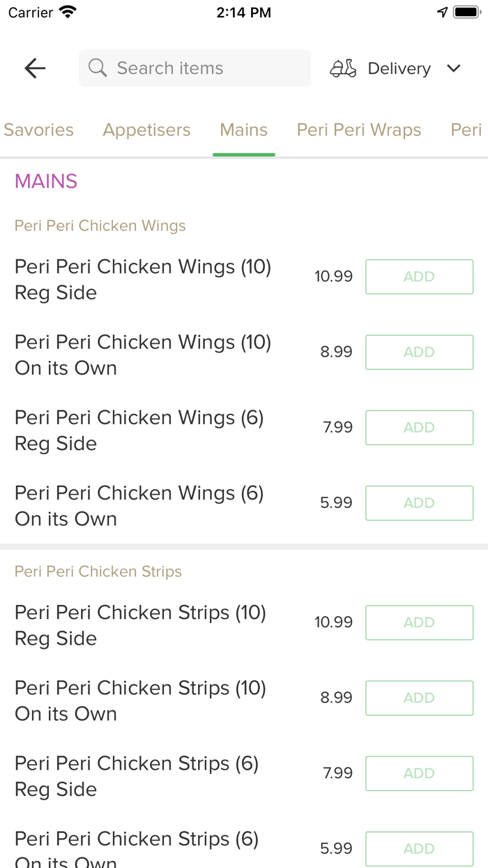View the Mains tab

[243, 130]
